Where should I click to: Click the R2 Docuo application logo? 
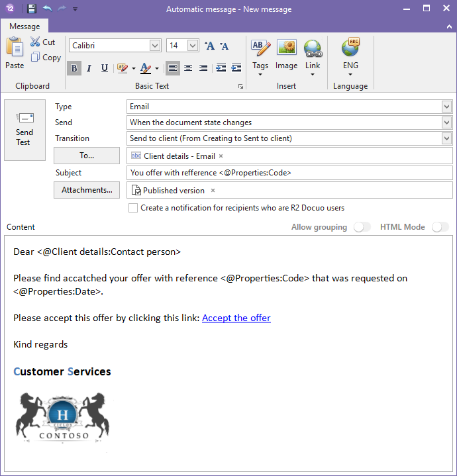point(10,9)
